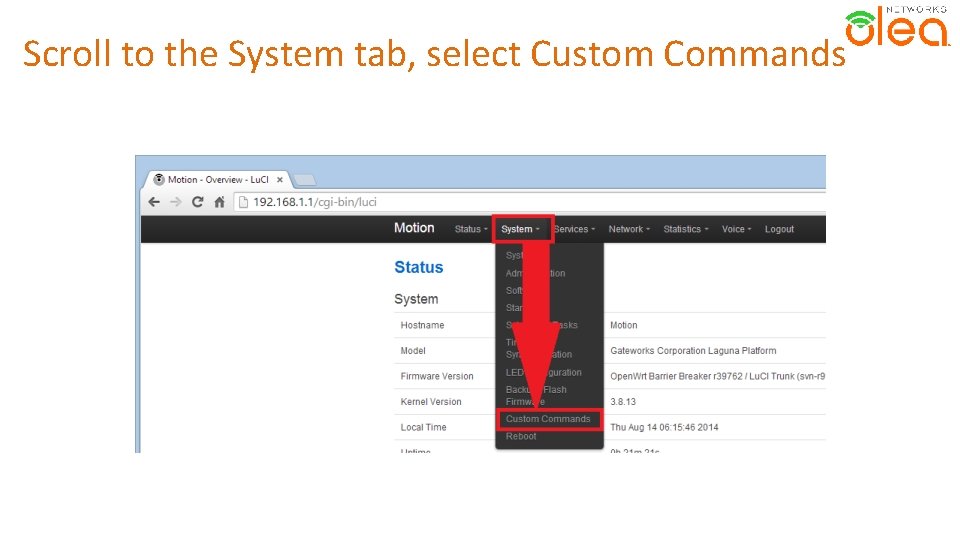Select Backup / Flash Firmware menu entry

click(536, 396)
